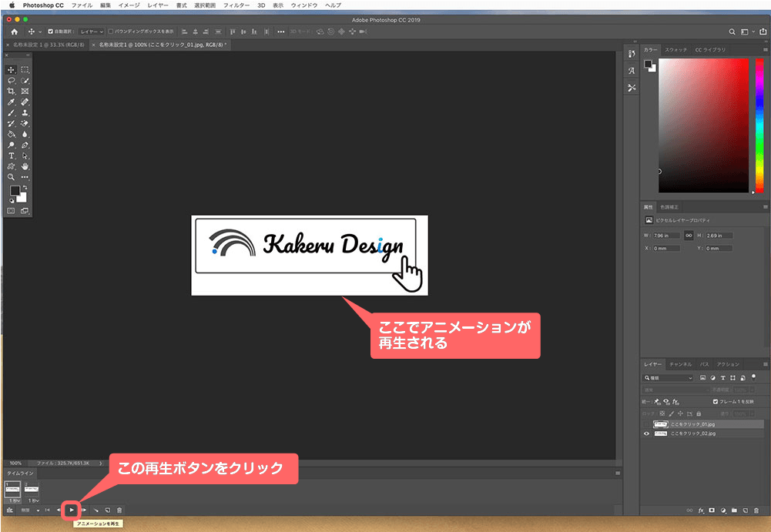Swap foreground and background colors
Screen dimensions: 771x532
tap(25, 188)
